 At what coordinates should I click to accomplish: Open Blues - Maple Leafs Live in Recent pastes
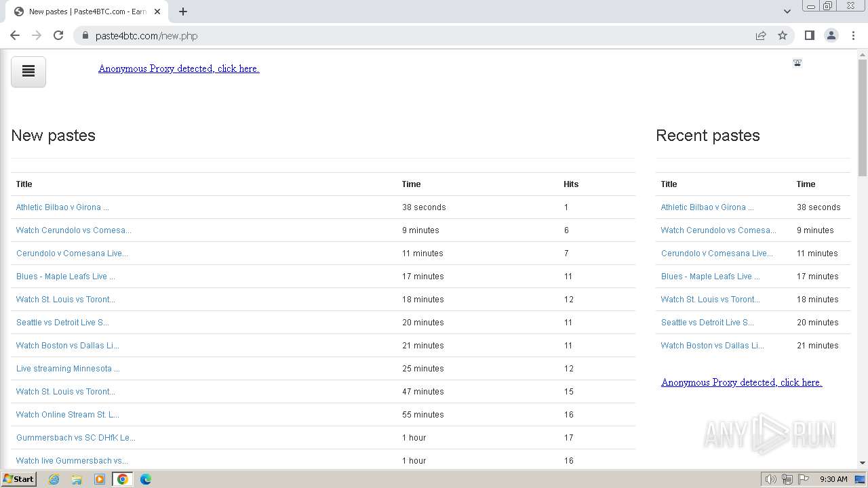coord(711,277)
